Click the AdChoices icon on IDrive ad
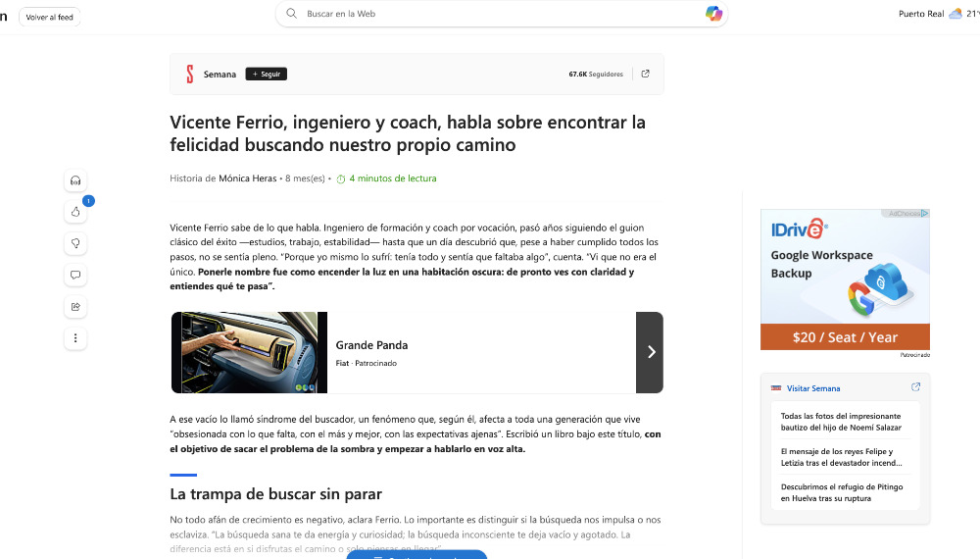This screenshot has height=559, width=980. pos(924,213)
